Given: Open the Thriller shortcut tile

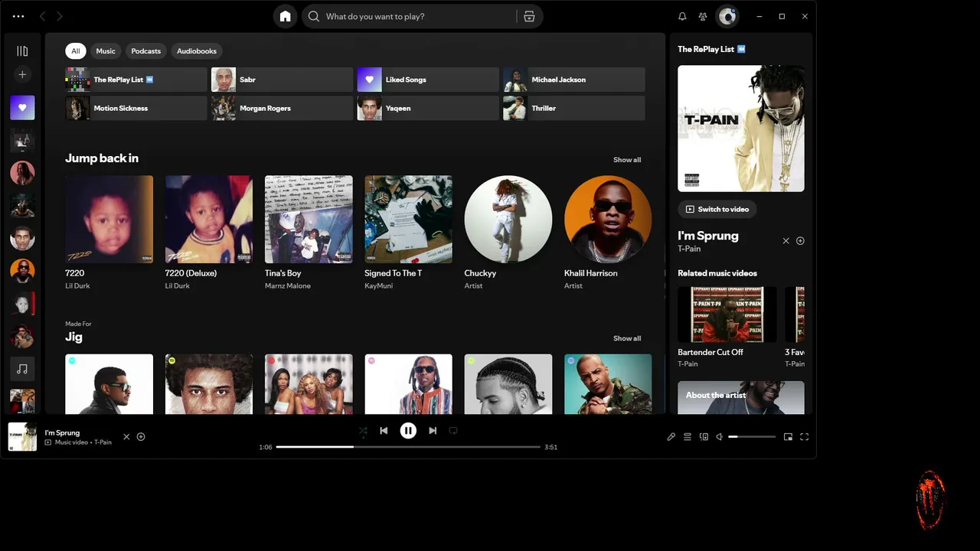Looking at the screenshot, I should (574, 108).
